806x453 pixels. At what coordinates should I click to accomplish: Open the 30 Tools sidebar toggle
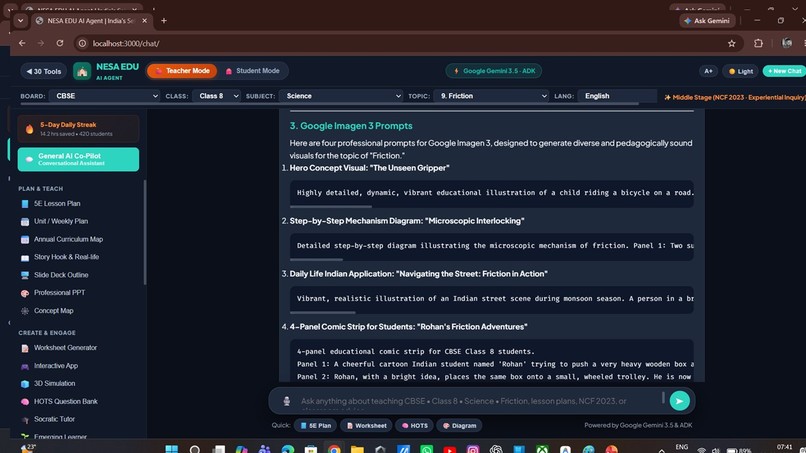click(44, 71)
